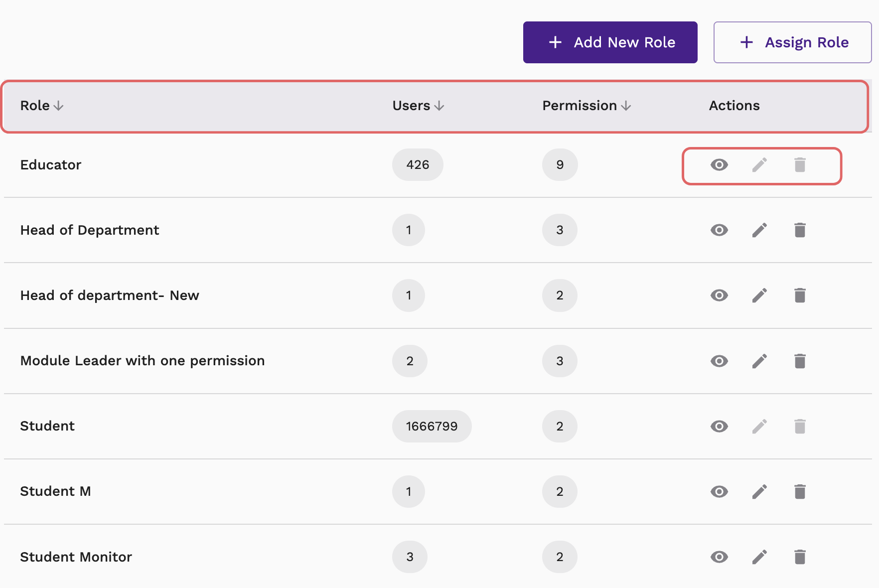This screenshot has width=879, height=588.
Task: View Head of Department role
Action: click(719, 230)
